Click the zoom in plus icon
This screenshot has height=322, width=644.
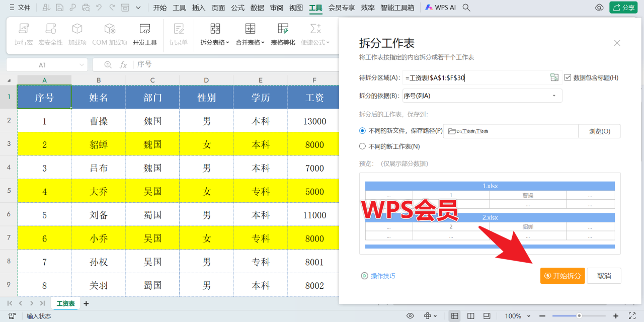(616, 316)
